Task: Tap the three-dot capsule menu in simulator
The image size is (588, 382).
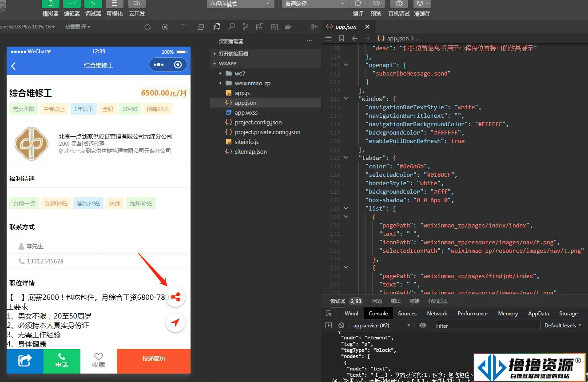Action: pos(159,65)
